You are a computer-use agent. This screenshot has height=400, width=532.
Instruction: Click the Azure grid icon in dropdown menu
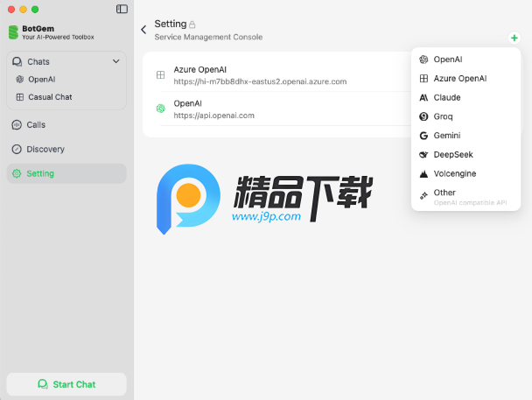[x=423, y=79]
